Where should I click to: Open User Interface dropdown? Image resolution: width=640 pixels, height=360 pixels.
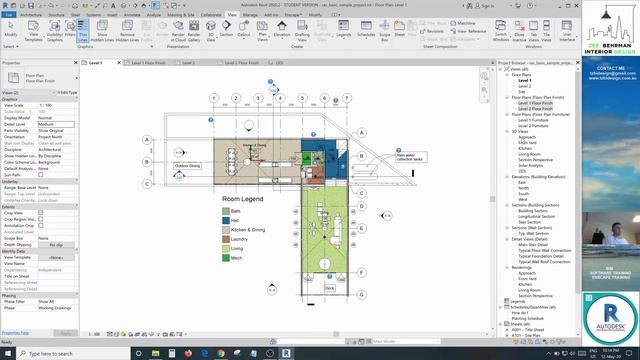click(567, 31)
